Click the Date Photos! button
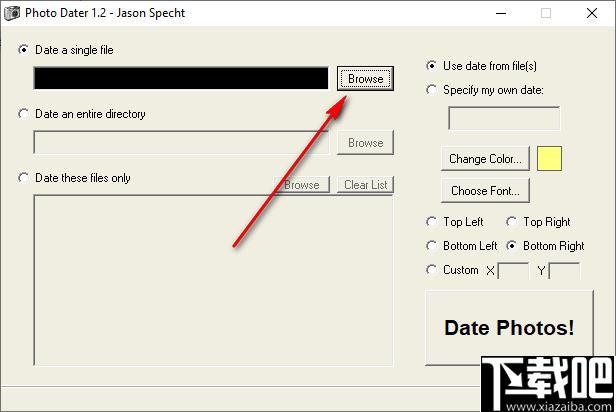Screen dimensions: 616x412 click(509, 328)
